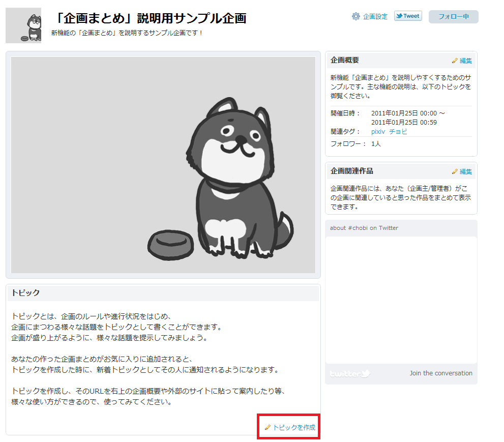Click the pencil icon beside 企画関連作品's 編集
504x442 pixels.
pos(454,172)
